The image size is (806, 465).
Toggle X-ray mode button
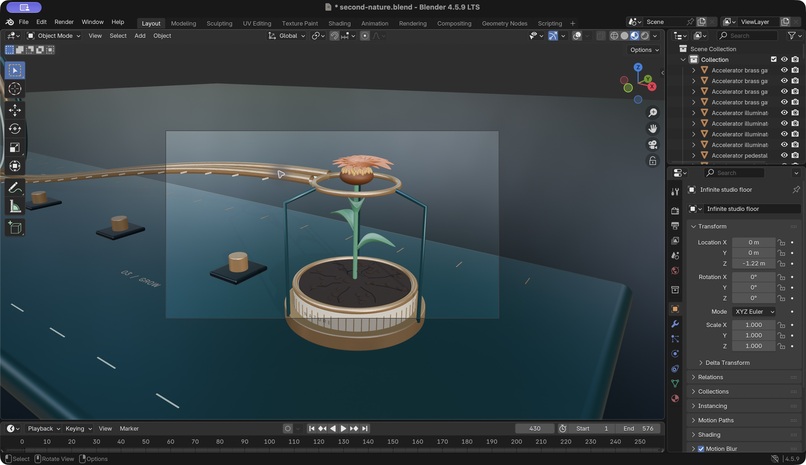click(600, 36)
